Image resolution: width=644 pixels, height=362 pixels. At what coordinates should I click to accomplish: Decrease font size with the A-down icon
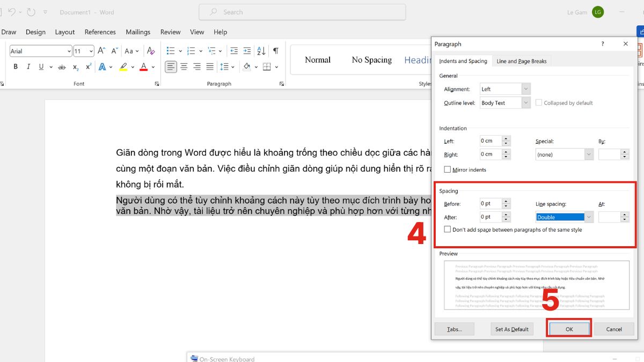114,51
